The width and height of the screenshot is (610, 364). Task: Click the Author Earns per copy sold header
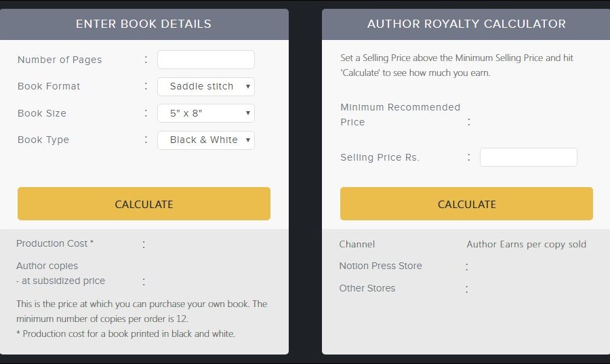(x=526, y=244)
